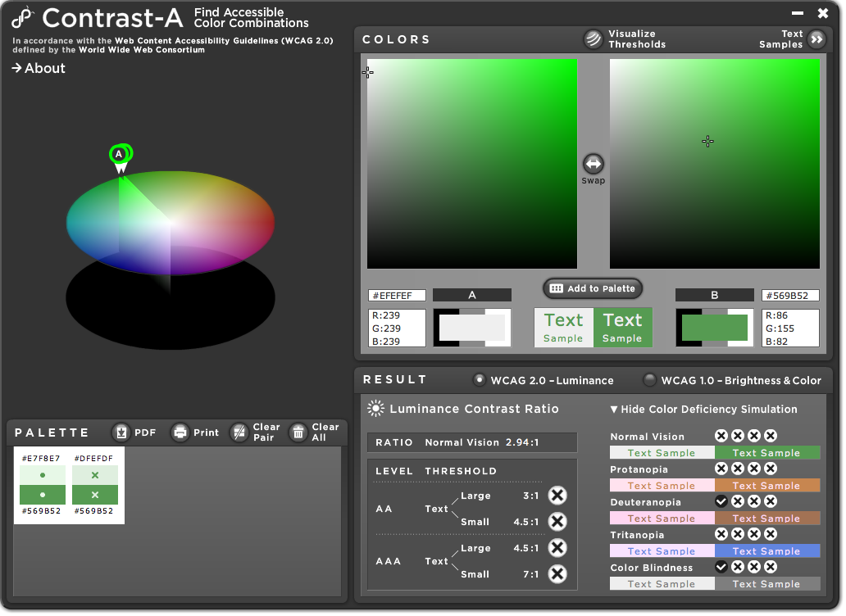Click the Clear All trash icon
The image size is (846, 616).
[298, 433]
